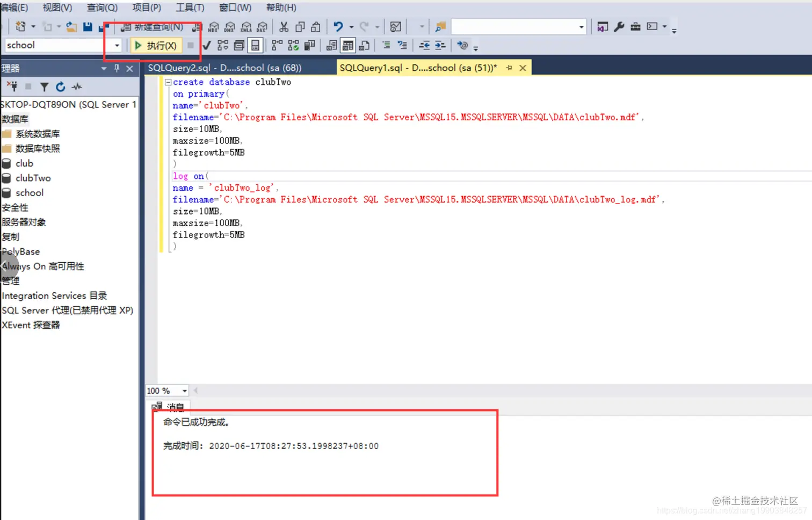
Task: Click the Activity Monitor icon
Action: pyautogui.click(x=396, y=27)
